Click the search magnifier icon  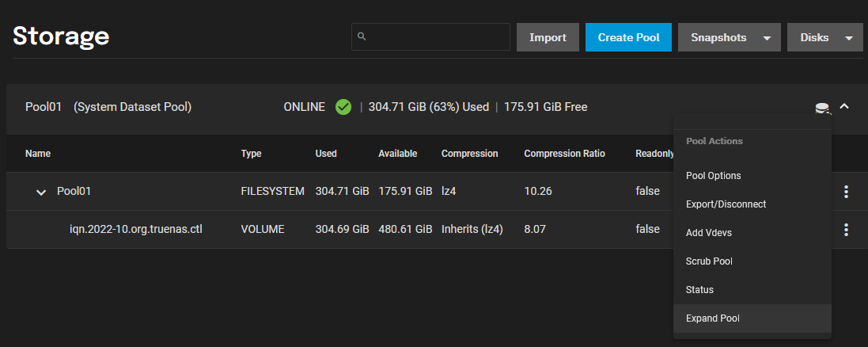pyautogui.click(x=362, y=37)
